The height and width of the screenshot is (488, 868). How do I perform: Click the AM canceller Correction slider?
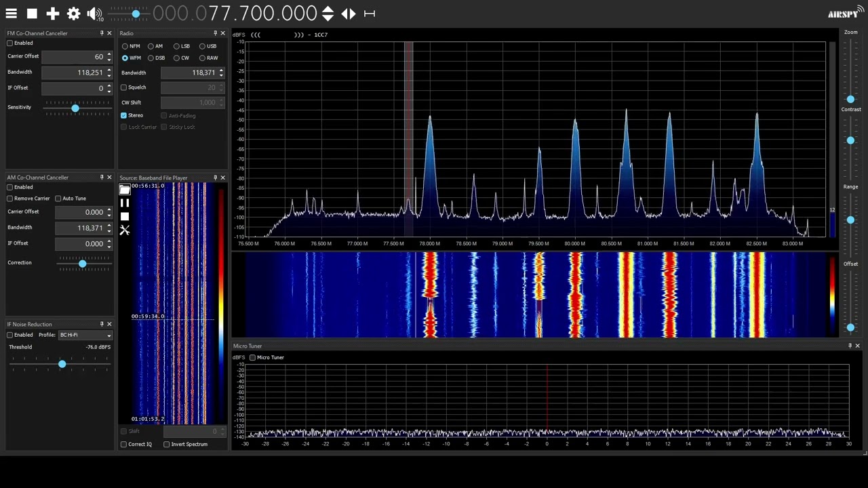[x=84, y=263]
